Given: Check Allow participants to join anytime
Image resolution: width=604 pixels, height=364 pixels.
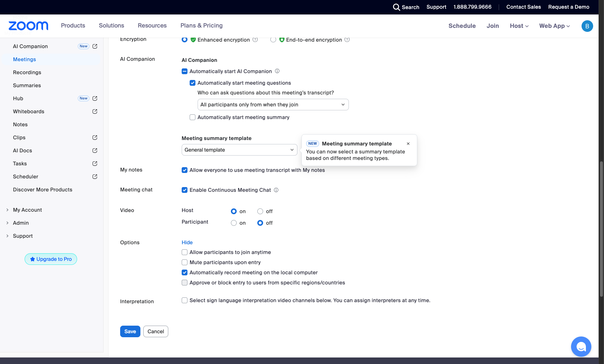Looking at the screenshot, I should click(185, 252).
